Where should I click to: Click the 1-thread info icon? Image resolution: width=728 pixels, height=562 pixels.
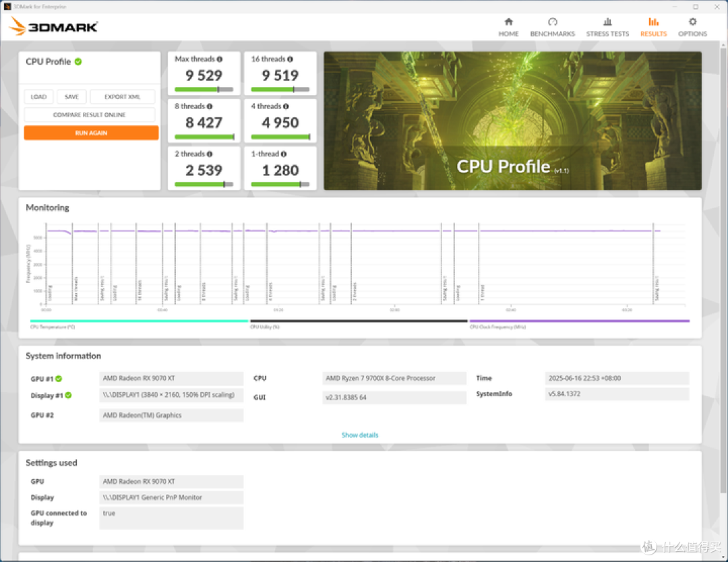(284, 154)
